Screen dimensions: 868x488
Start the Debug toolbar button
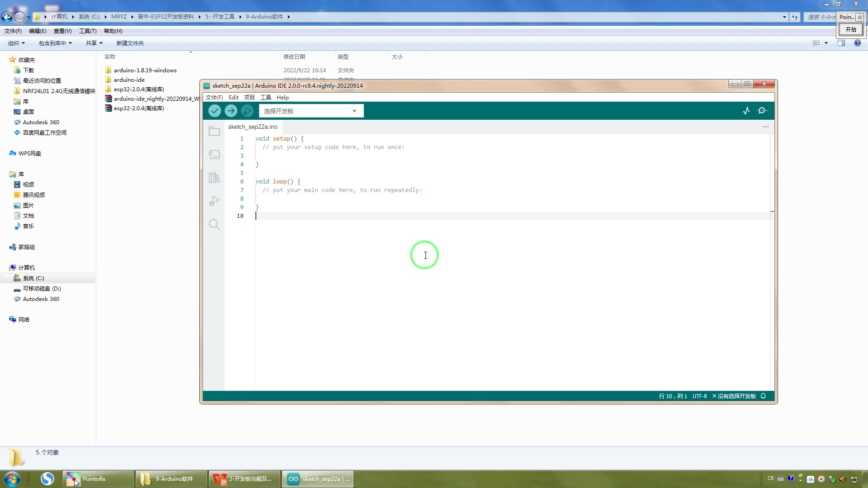click(x=247, y=111)
